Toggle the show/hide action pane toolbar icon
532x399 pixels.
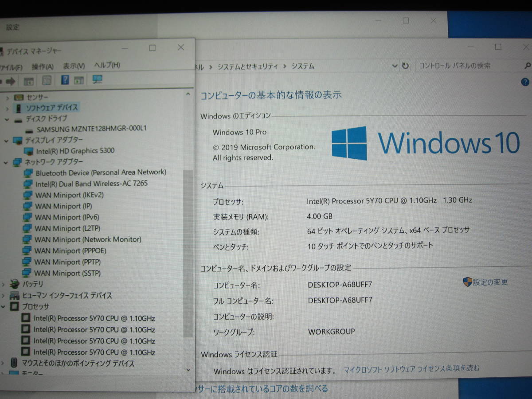click(79, 80)
